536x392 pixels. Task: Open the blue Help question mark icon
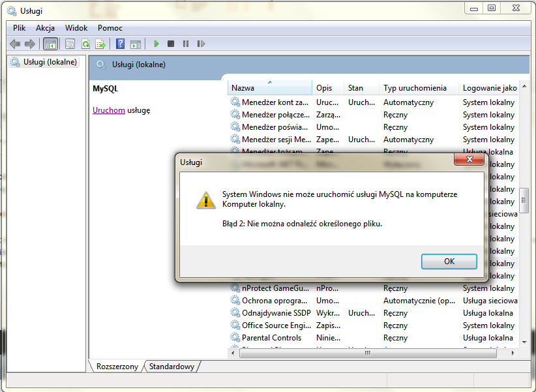(x=121, y=44)
